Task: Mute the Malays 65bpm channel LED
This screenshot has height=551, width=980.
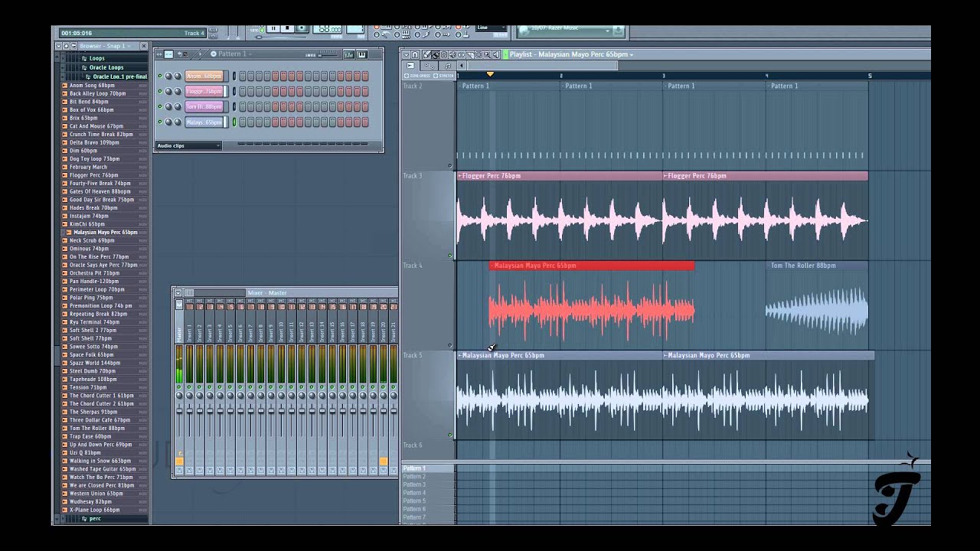Action: point(160,122)
